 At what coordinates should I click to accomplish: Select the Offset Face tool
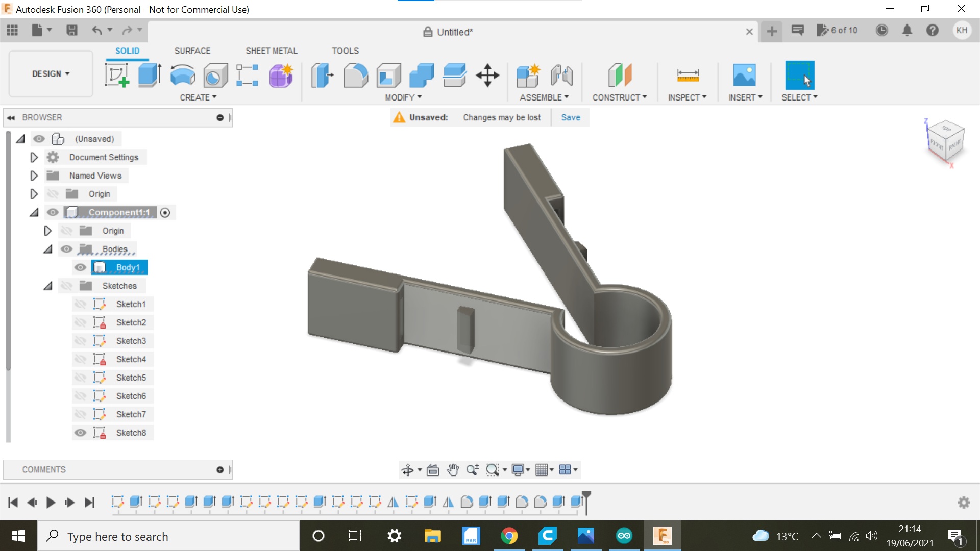pyautogui.click(x=454, y=75)
